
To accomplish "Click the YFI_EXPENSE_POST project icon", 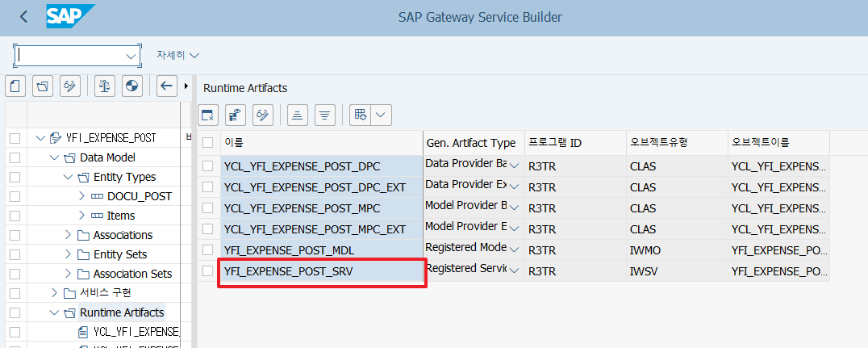I will (x=56, y=138).
